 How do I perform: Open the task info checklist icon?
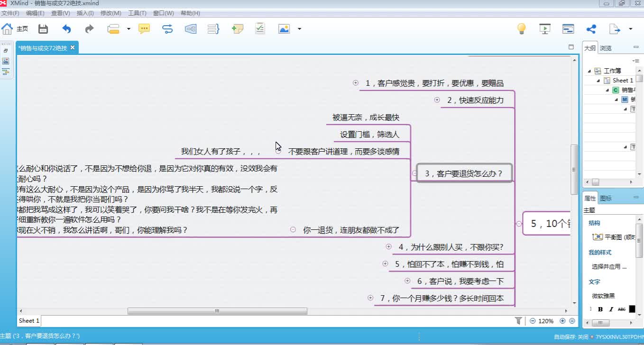point(260,28)
